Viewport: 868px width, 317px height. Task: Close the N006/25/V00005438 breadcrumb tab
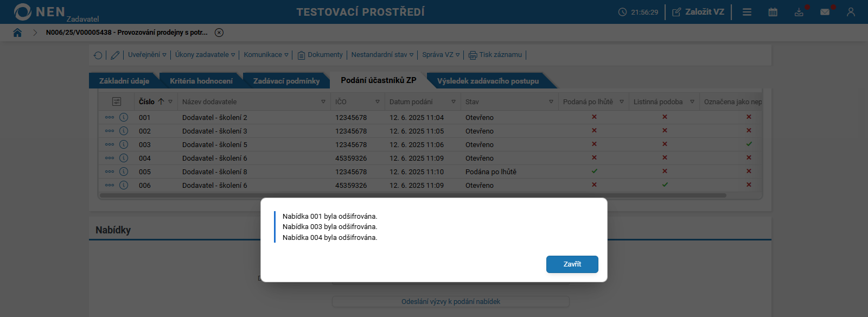219,33
